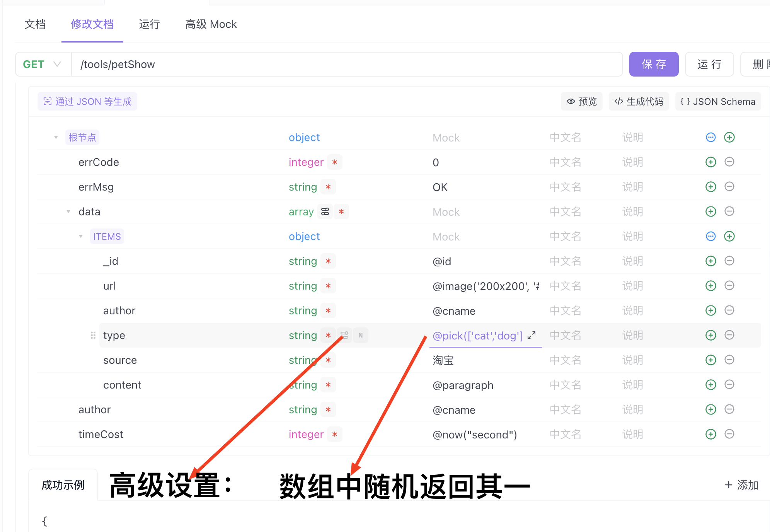Add a field after url
Viewport: 770px width, 532px height.
point(710,286)
